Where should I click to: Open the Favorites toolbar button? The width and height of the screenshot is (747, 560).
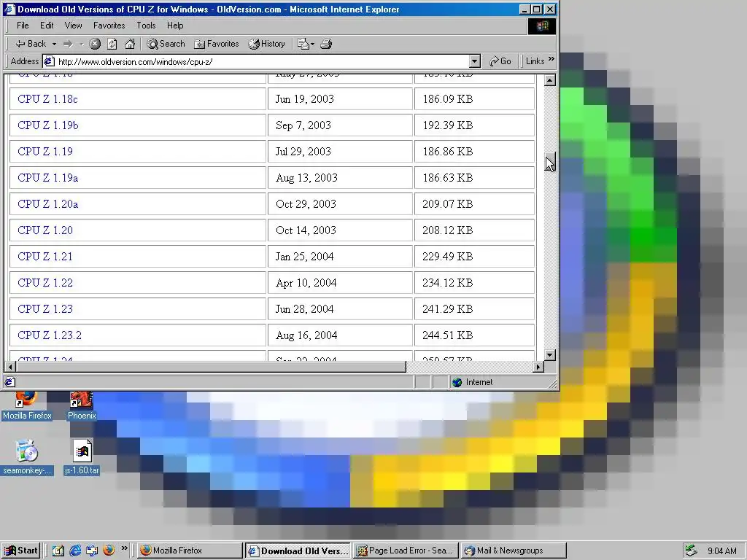216,44
